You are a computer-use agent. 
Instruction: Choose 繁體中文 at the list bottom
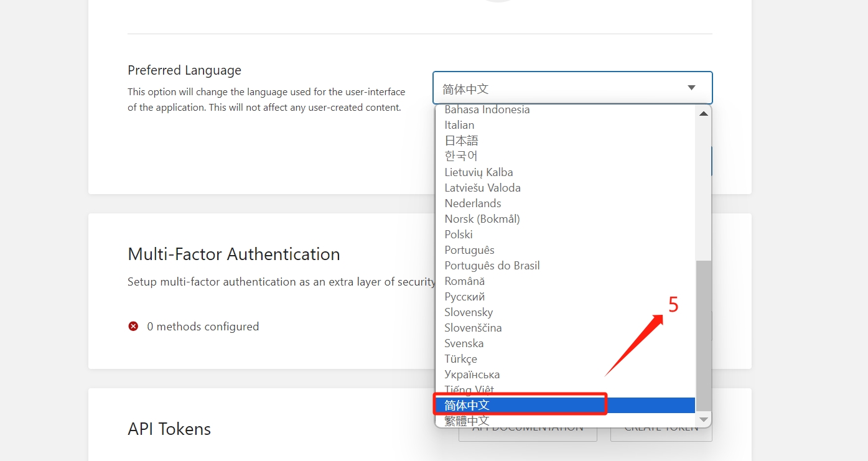pyautogui.click(x=565, y=421)
